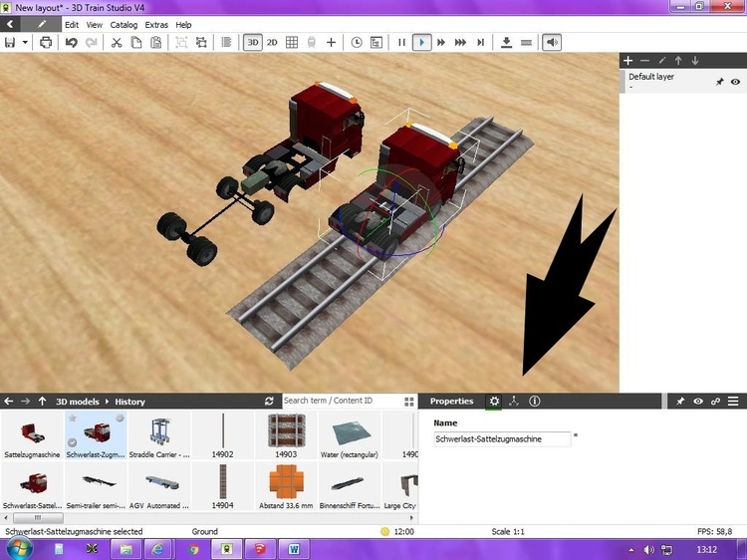Image resolution: width=747 pixels, height=560 pixels.
Task: Toggle Default layer visibility eye
Action: pos(735,82)
